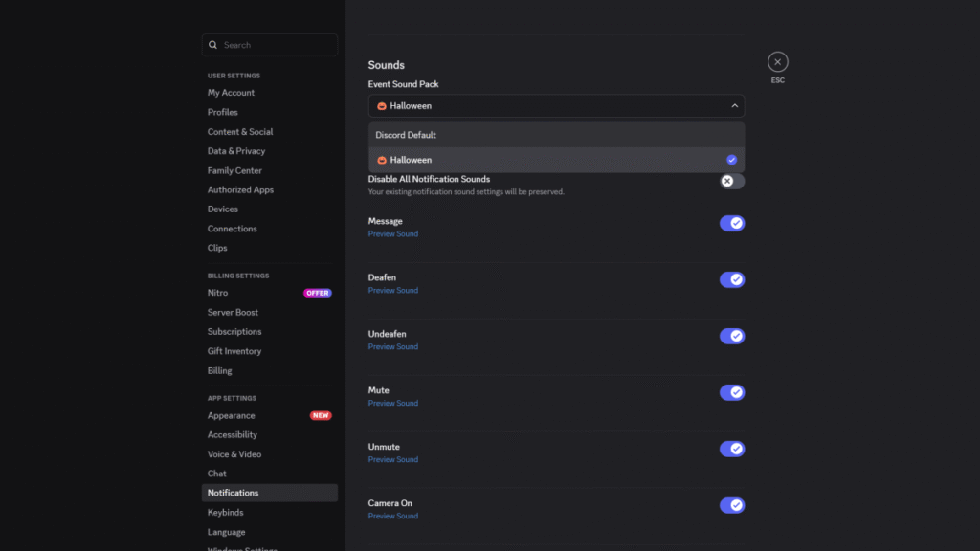This screenshot has height=551, width=980.
Task: Collapse the Event Sound Pack dropdown
Action: point(734,106)
